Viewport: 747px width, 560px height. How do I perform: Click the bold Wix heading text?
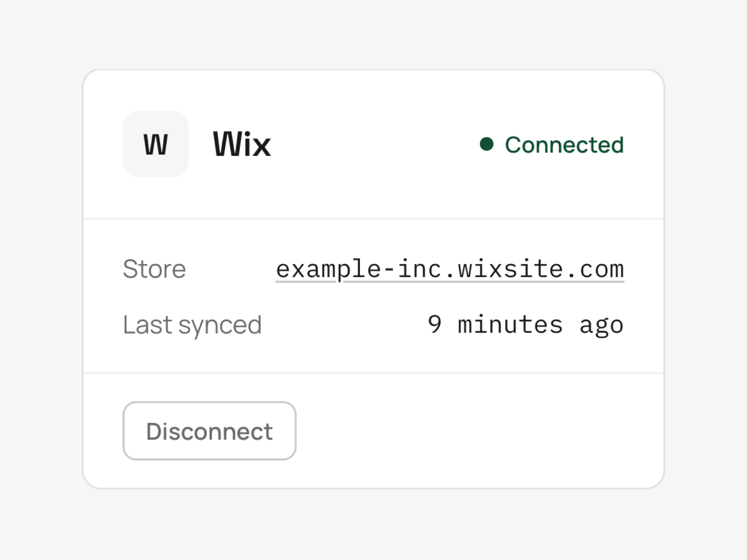(x=242, y=144)
